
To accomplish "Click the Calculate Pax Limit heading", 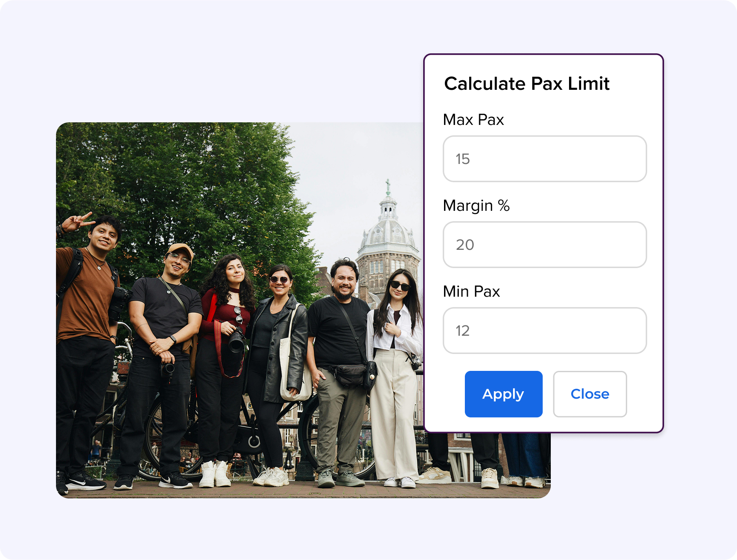I will pyautogui.click(x=526, y=84).
